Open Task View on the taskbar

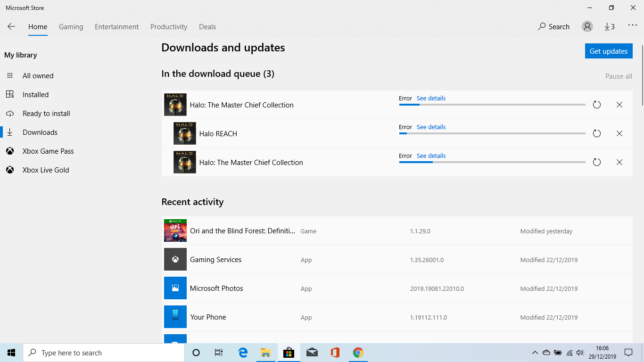point(219,353)
